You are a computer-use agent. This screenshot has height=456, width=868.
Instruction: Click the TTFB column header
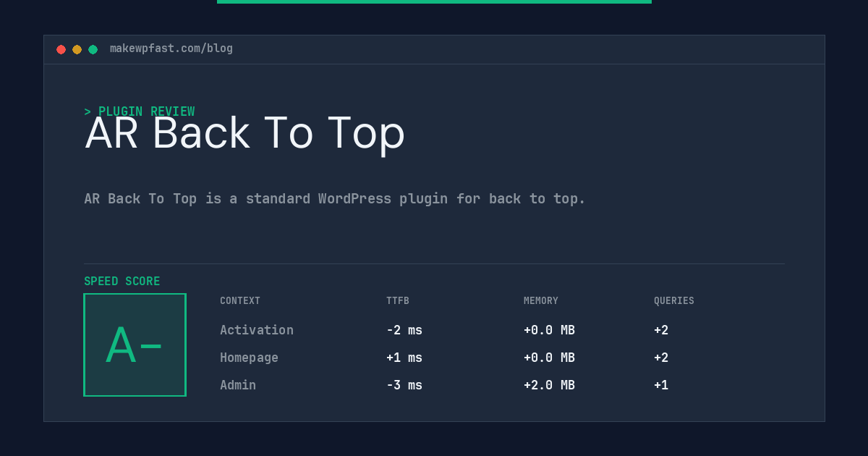click(398, 301)
